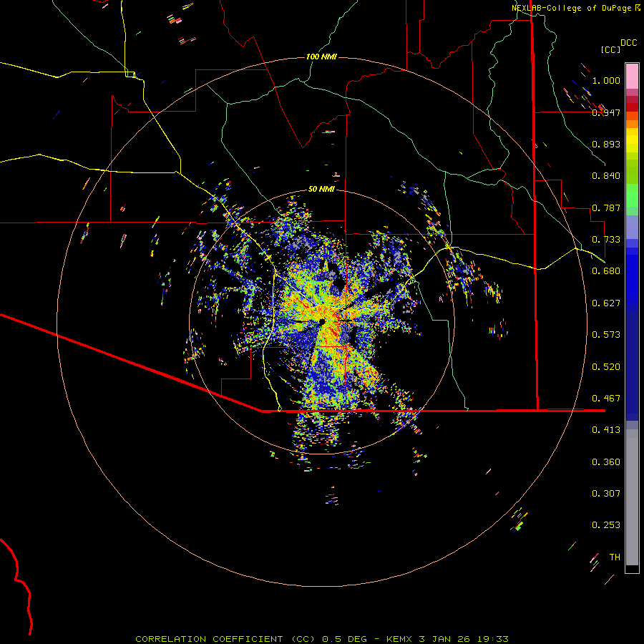The image size is (644, 644).
Task: Pick the large gray segment of the color bar
Action: 632,497
